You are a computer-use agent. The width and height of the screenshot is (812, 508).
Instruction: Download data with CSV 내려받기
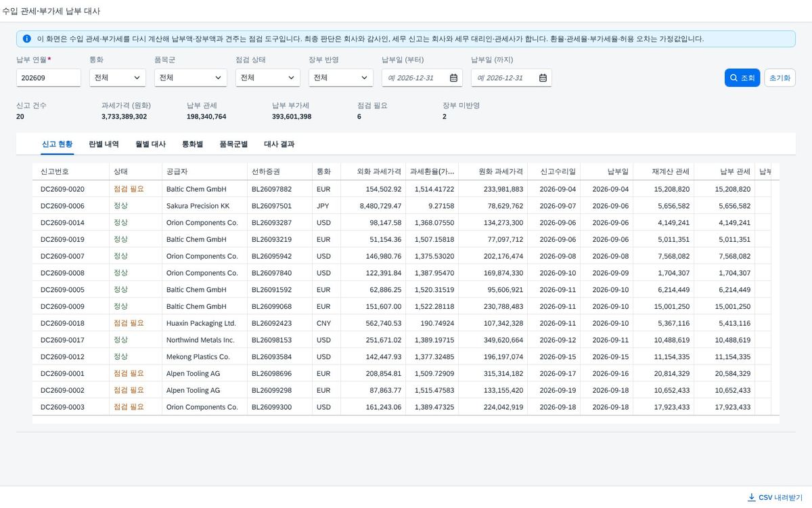point(775,497)
